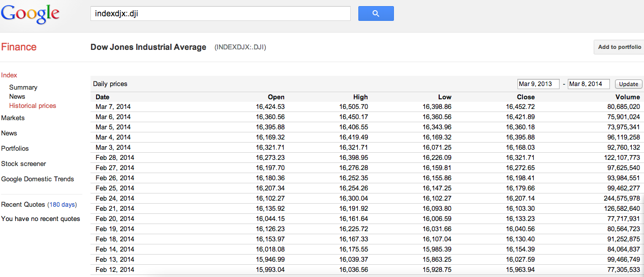This screenshot has height=277, width=644.
Task: Select Index in the left sidebar
Action: click(9, 75)
